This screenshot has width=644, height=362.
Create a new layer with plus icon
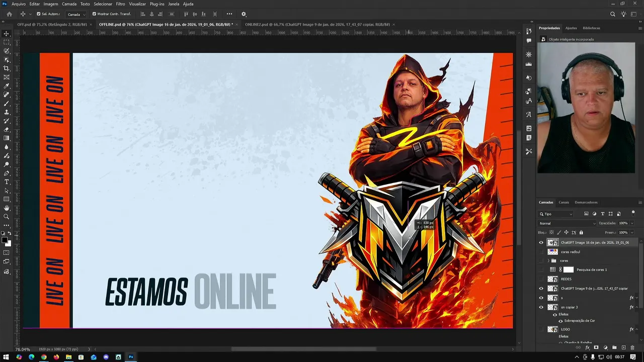click(x=624, y=347)
